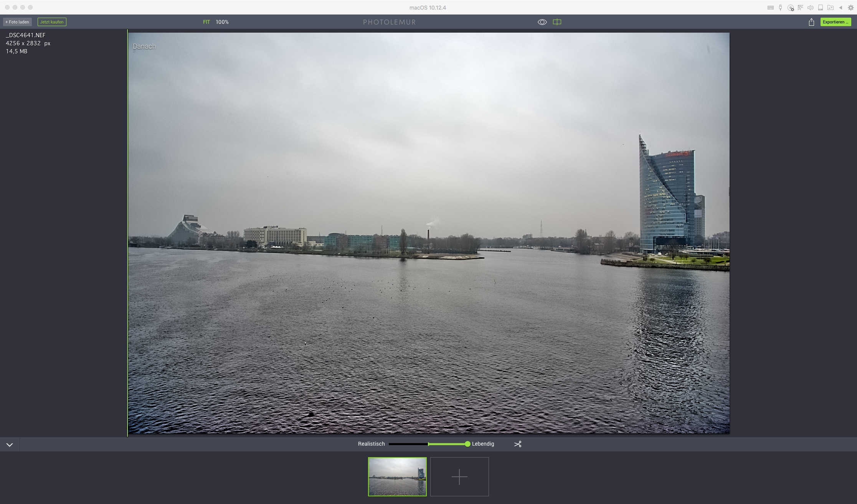Click the Exportieren button
Screen dimensions: 857x504
click(836, 22)
